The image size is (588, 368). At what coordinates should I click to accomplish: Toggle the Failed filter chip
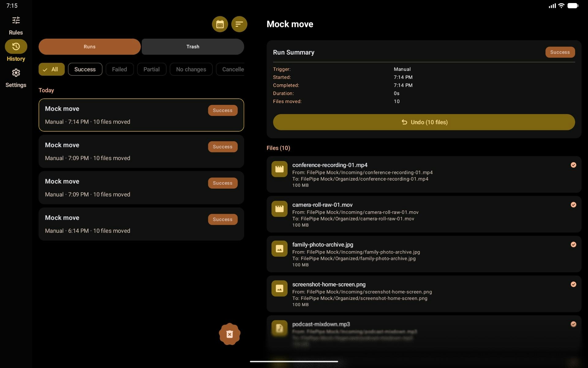tap(119, 69)
